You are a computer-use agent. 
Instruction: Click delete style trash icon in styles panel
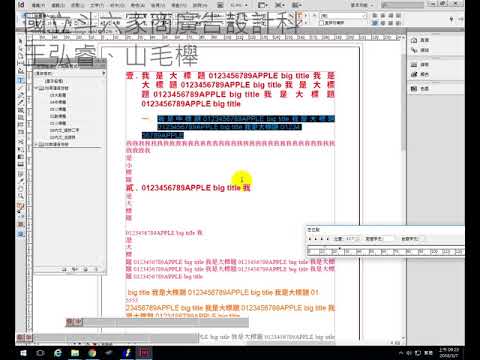(96, 269)
